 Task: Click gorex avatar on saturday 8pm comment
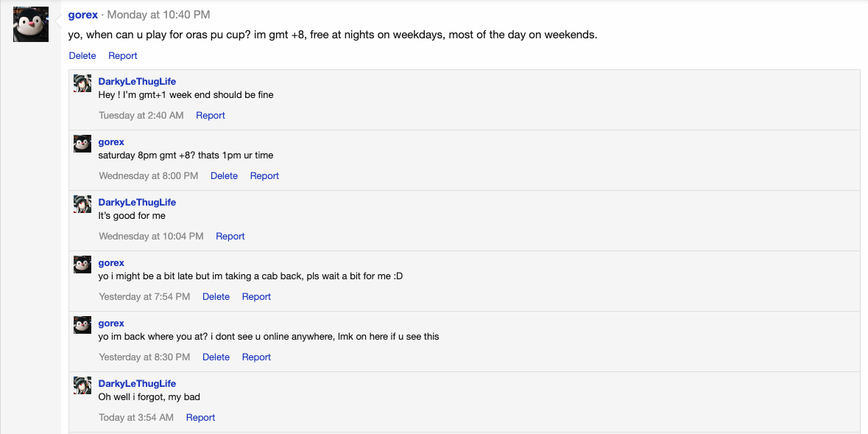tap(82, 144)
